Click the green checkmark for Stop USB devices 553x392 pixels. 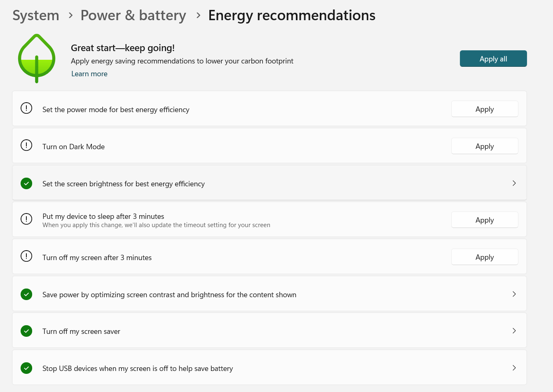pyautogui.click(x=26, y=368)
